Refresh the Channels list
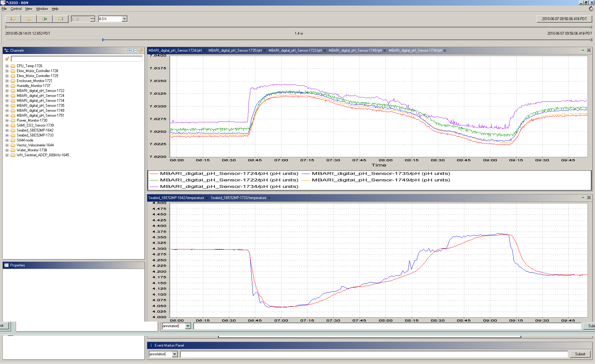The image size is (595, 364). (x=141, y=50)
